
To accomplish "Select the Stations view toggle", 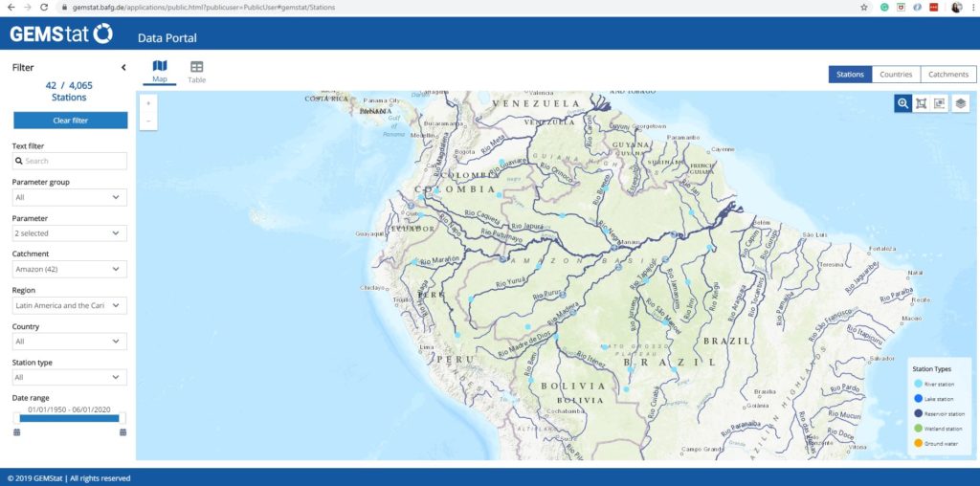I will click(x=850, y=75).
